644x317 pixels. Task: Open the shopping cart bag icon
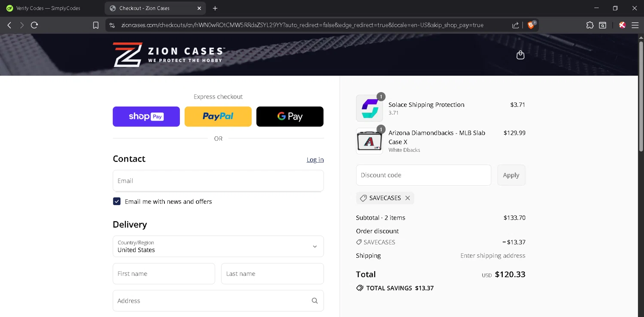[x=520, y=55]
